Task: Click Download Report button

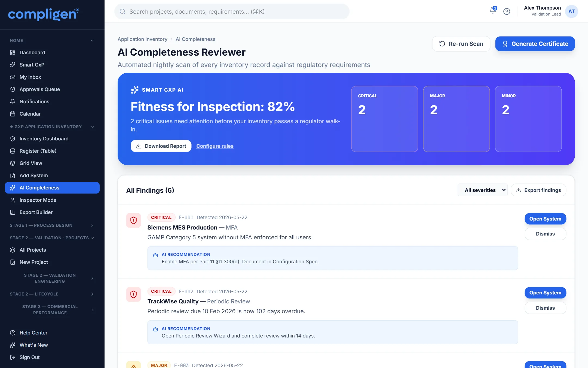Action: coord(161,146)
